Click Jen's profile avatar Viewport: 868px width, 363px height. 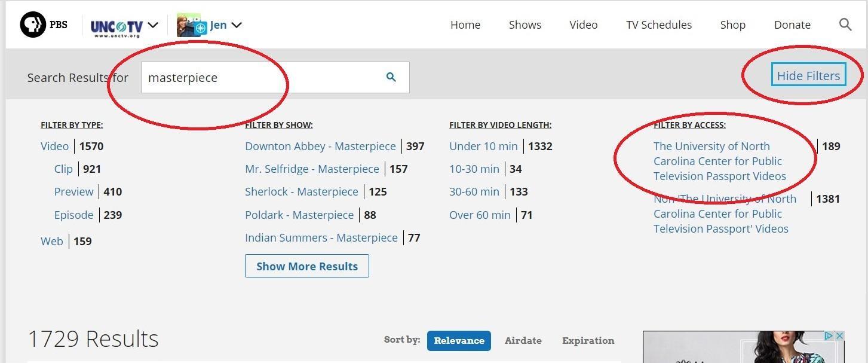191,25
